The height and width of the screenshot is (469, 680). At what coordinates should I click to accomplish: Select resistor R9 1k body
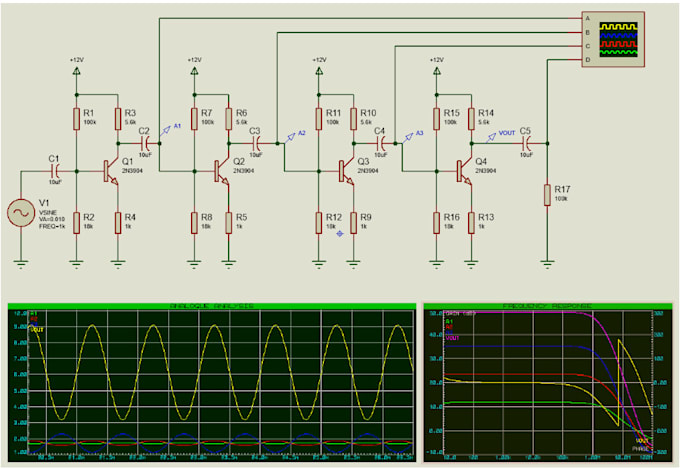[353, 223]
